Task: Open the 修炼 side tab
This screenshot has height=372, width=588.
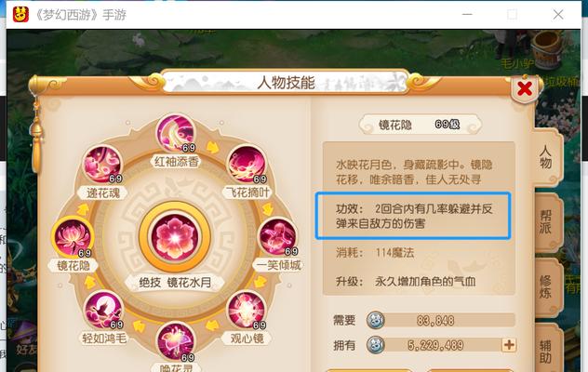Action: 546,286
